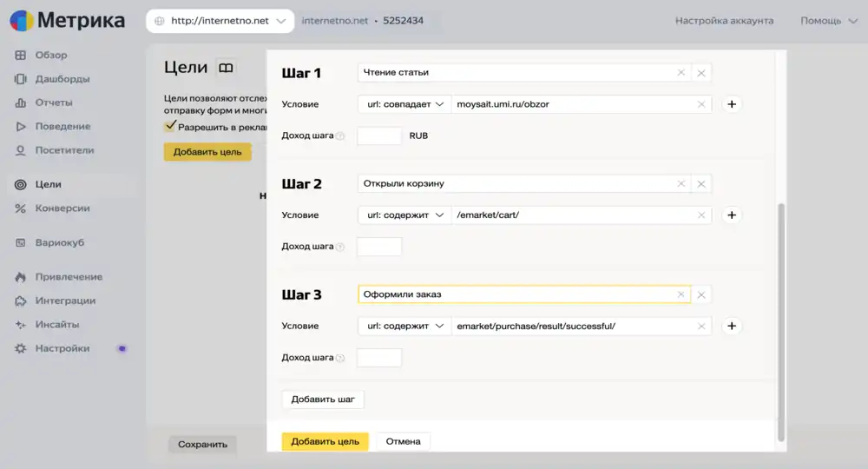Toggle the Разрешить в рекламе checkbox
This screenshot has width=868, height=469.
pos(170,126)
